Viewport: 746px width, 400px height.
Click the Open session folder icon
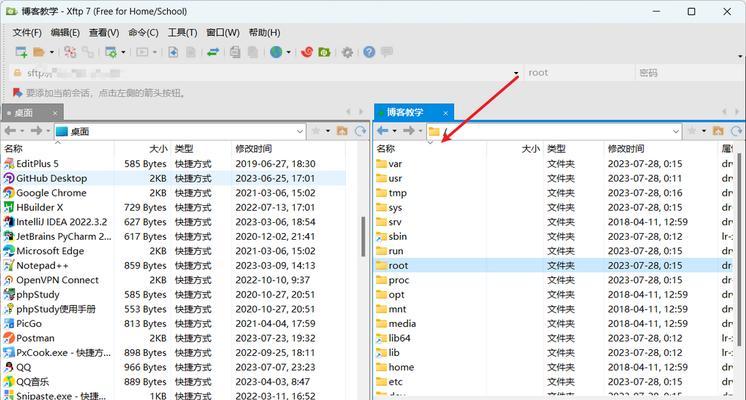[x=39, y=52]
